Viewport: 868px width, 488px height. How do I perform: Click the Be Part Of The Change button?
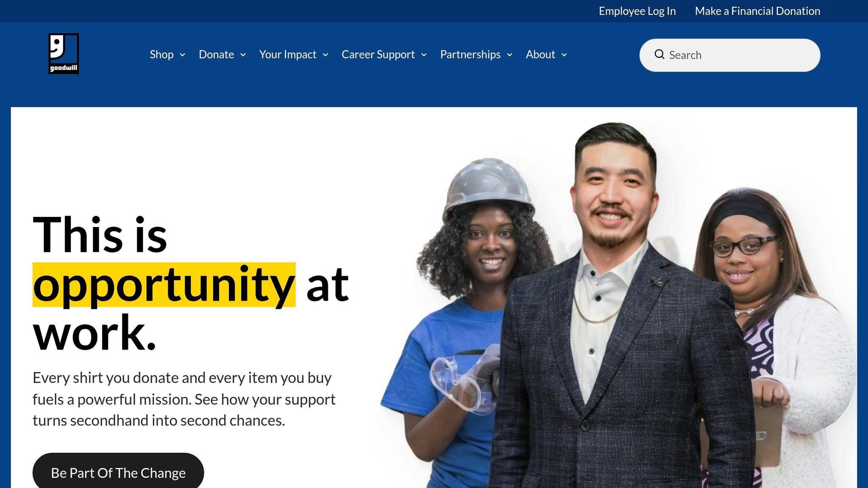click(118, 472)
